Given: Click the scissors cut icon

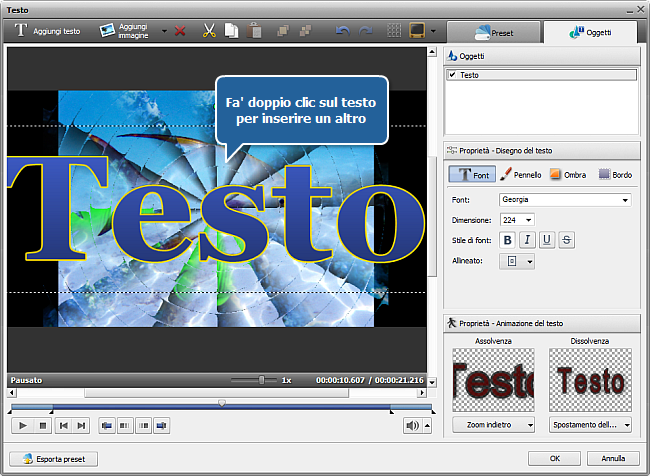Looking at the screenshot, I should pos(209,32).
